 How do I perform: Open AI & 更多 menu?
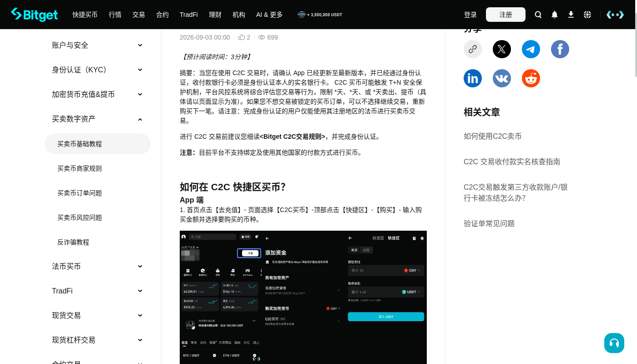269,15
